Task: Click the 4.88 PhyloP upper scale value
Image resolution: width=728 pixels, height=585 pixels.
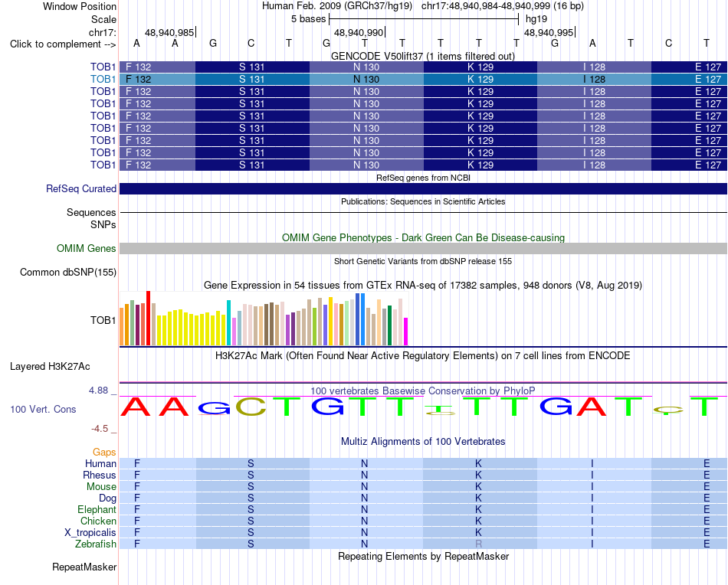Action: tap(98, 391)
